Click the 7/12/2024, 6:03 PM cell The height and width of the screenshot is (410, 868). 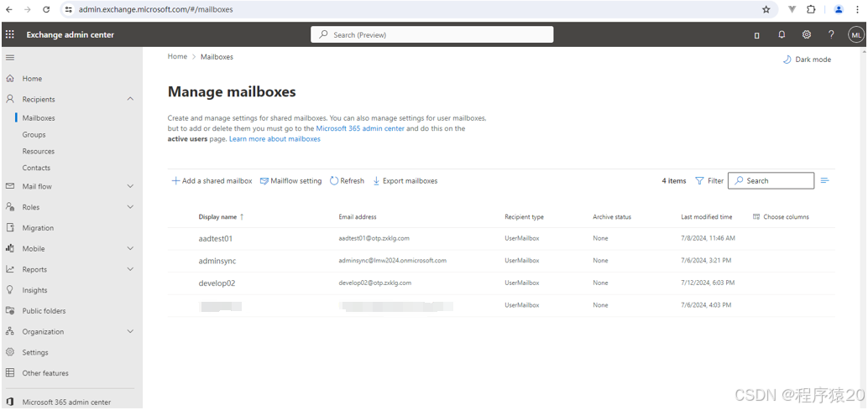pos(708,283)
